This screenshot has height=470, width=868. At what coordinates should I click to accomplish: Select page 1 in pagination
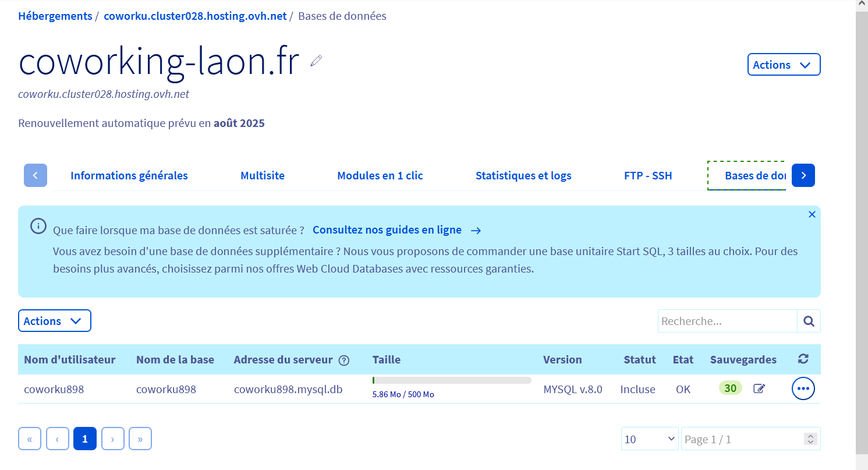pyautogui.click(x=85, y=439)
